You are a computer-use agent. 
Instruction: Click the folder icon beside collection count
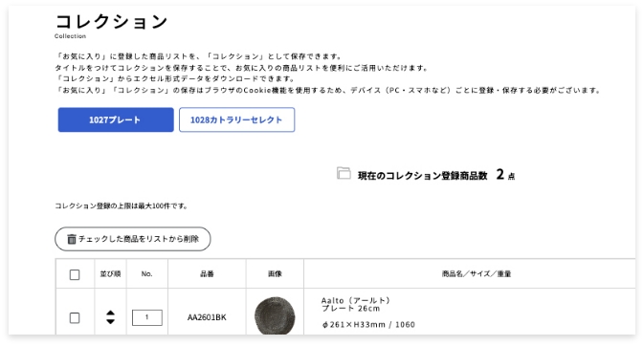pos(344,173)
